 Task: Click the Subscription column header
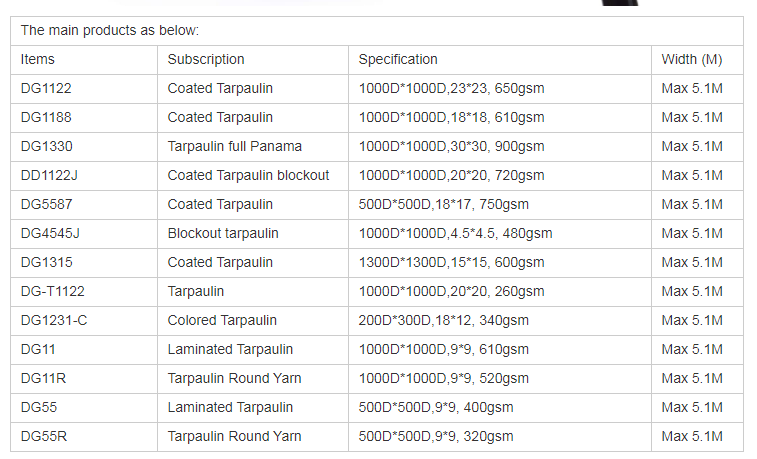pos(206,59)
